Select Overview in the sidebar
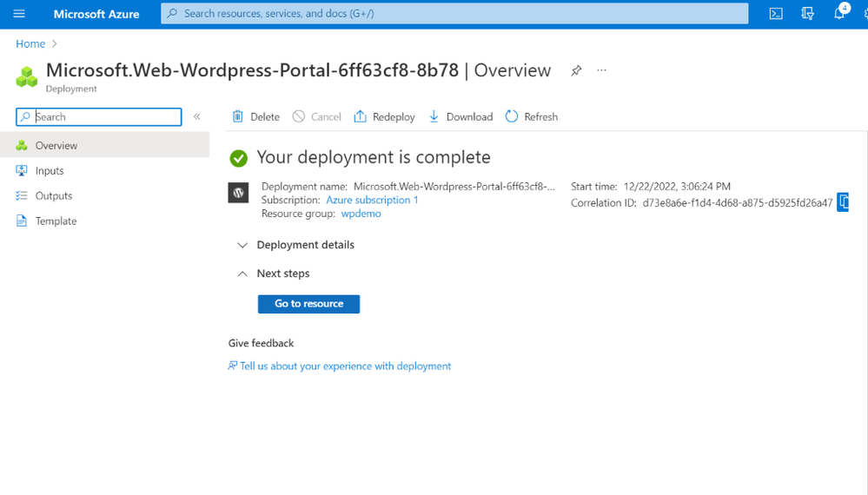Screen dimensions: 868x495 tap(104, 145)
